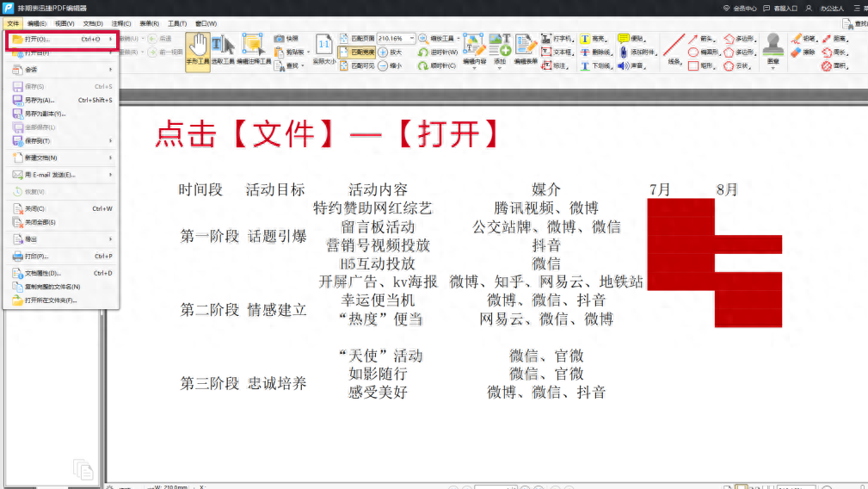The image size is (868, 489).
Task: Select the Line (线条) drawing tool
Action: point(674,50)
